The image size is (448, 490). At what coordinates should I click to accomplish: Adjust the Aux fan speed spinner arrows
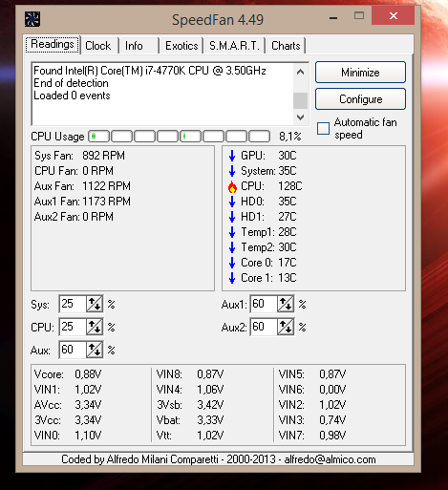(x=95, y=350)
